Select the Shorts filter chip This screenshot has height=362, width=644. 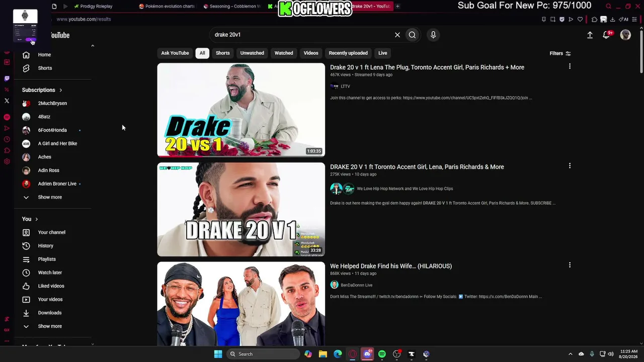click(x=223, y=53)
